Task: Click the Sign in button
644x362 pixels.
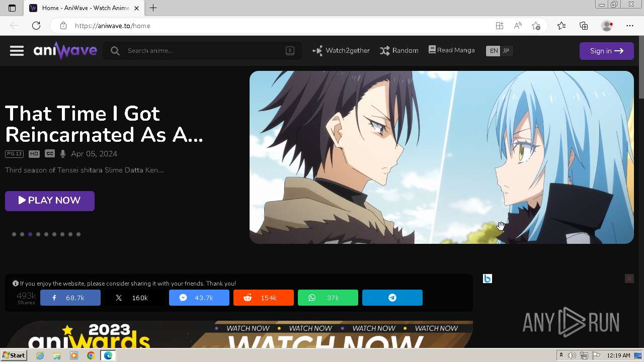Action: pyautogui.click(x=606, y=51)
